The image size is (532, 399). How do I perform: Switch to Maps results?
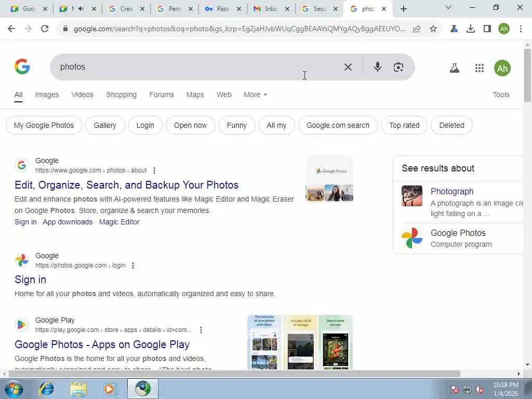(x=195, y=95)
